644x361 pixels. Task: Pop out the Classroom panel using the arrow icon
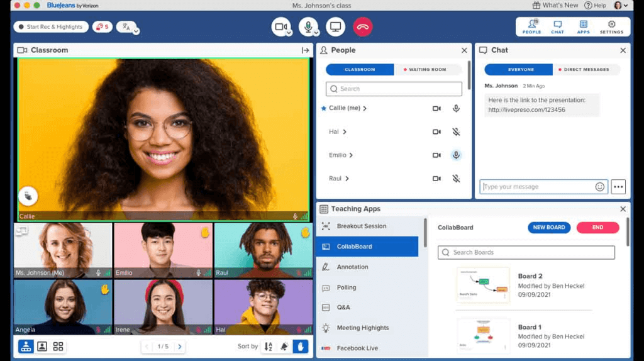point(305,50)
